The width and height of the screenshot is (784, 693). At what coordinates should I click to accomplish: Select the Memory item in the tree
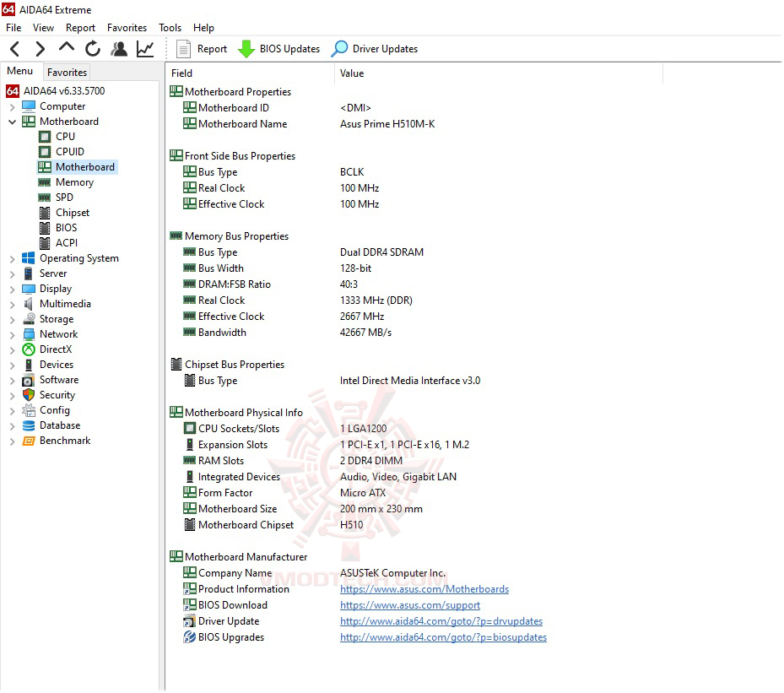pos(66,182)
